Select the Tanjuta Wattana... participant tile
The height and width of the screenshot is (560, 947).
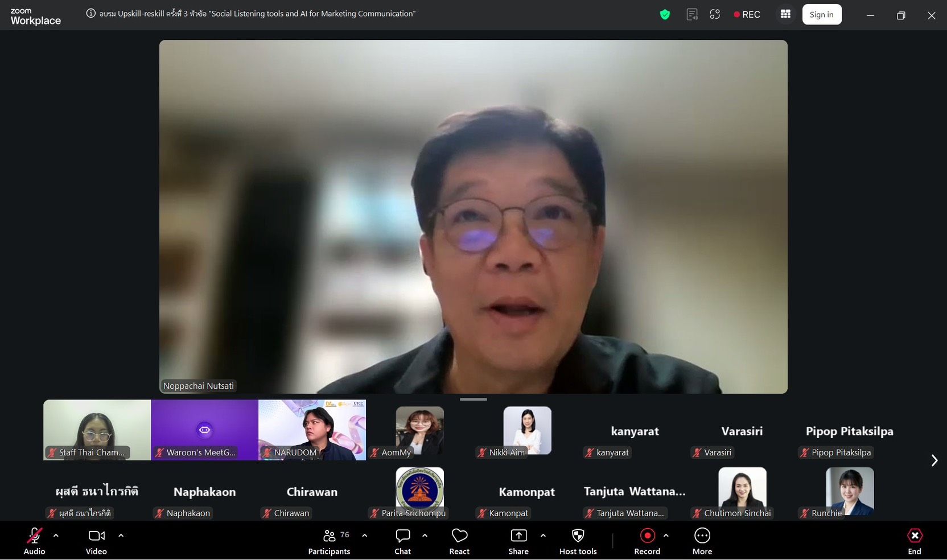[x=635, y=491]
